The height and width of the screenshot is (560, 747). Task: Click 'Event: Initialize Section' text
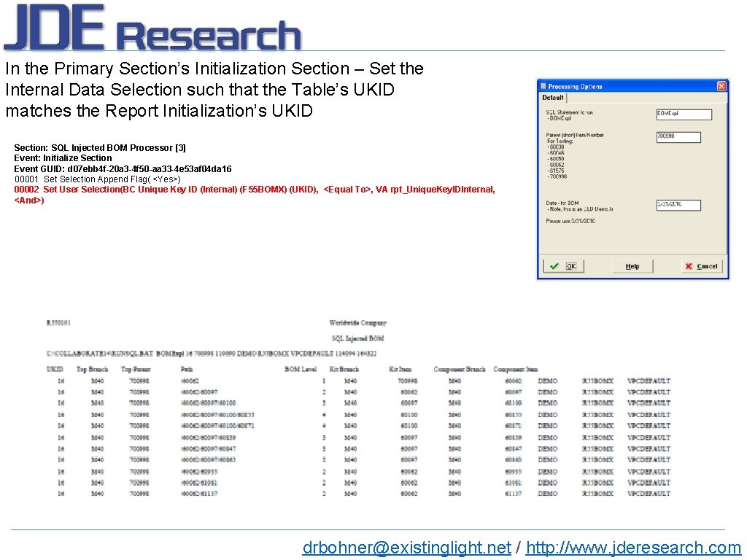pyautogui.click(x=63, y=158)
